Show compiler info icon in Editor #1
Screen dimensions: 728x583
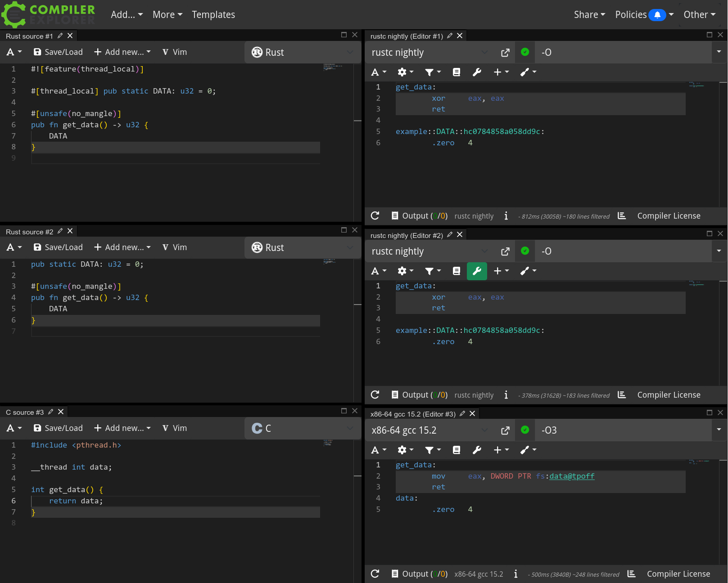pos(506,216)
